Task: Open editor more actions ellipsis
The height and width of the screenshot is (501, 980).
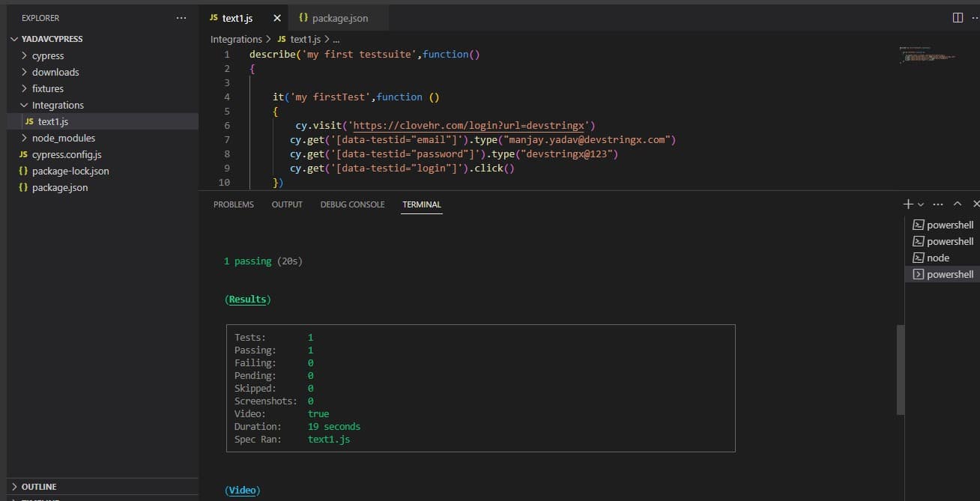Action: (976, 18)
